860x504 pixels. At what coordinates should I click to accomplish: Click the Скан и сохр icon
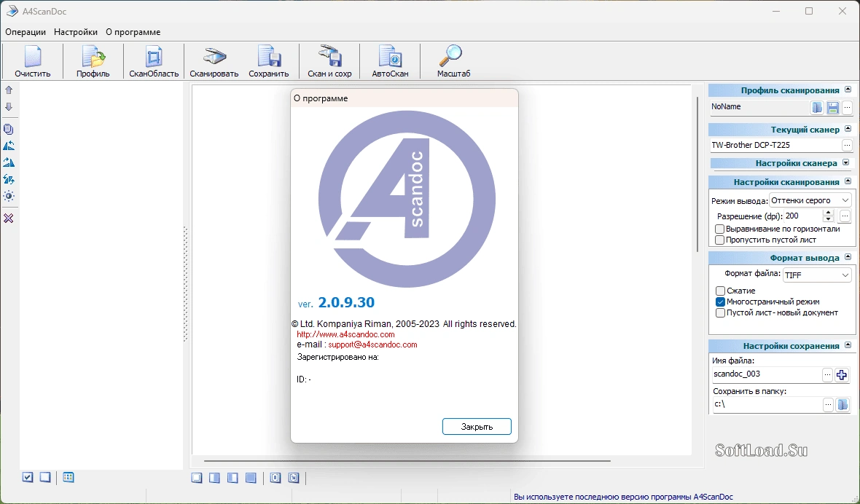[x=329, y=61]
